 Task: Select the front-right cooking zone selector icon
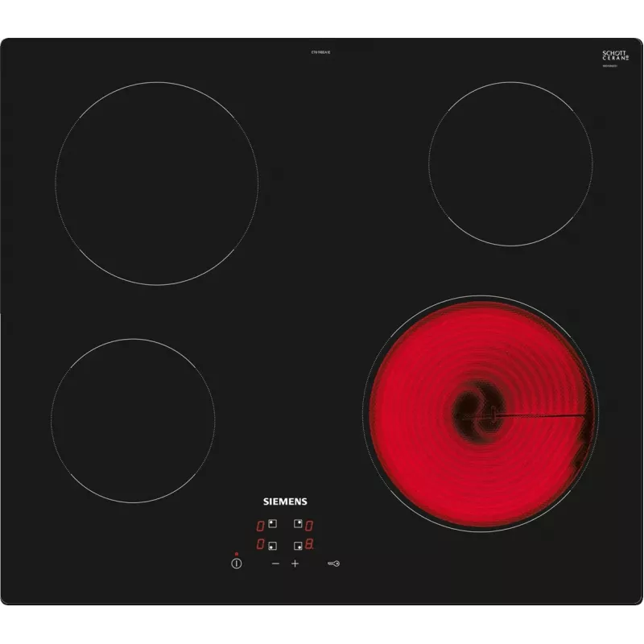298,546
